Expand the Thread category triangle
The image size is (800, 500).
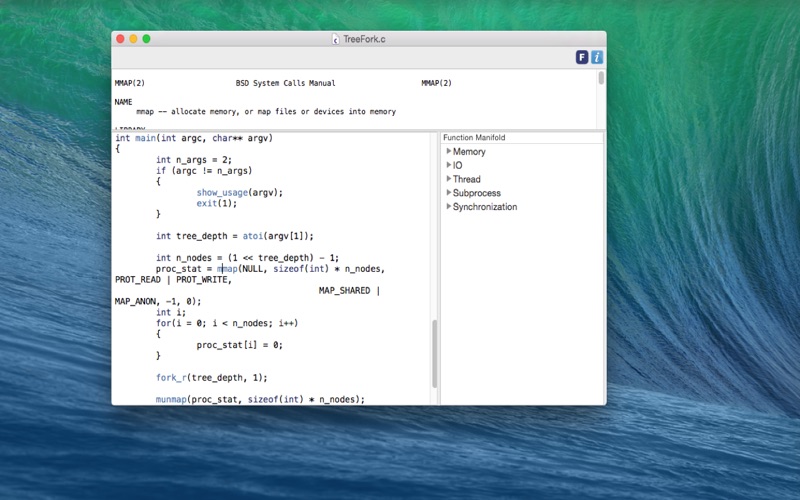448,179
